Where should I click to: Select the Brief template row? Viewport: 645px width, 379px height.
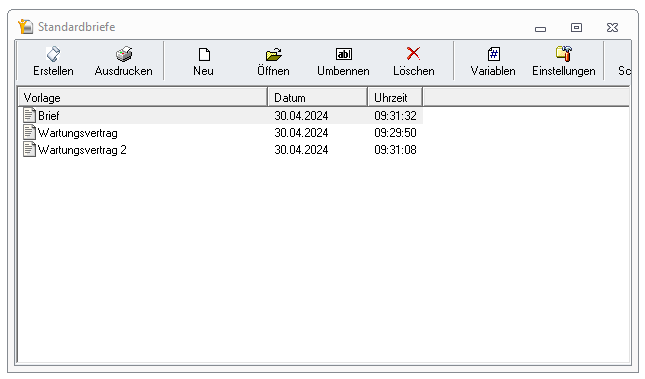tap(221, 116)
